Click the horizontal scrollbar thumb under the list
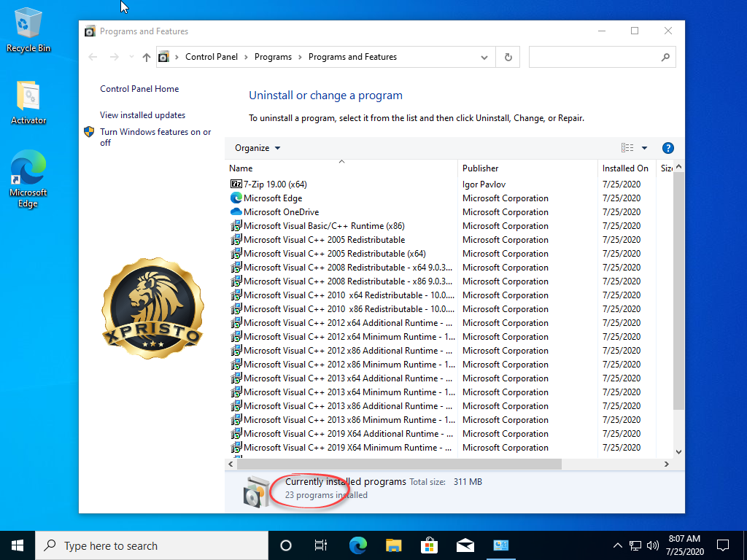This screenshot has height=560, width=747. [399, 464]
